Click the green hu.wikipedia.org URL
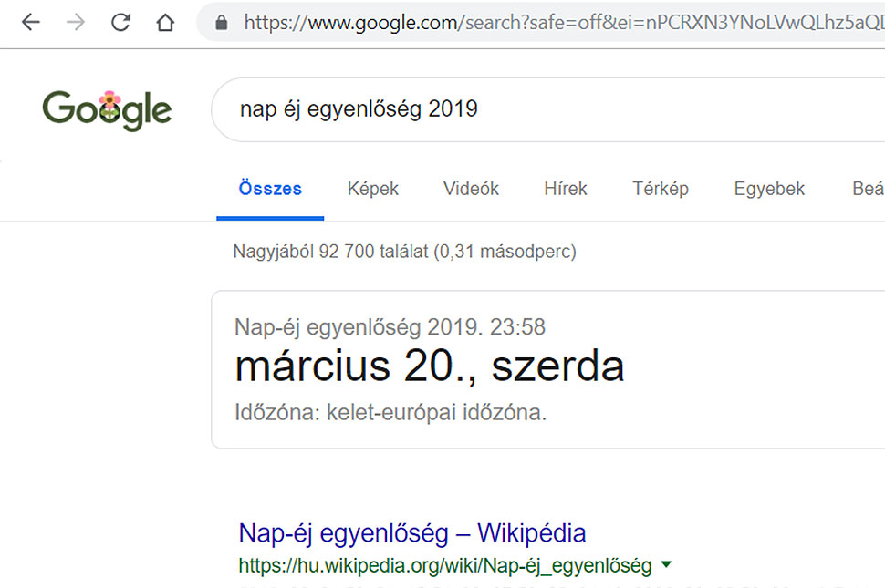The height and width of the screenshot is (588, 885). pyautogui.click(x=445, y=566)
